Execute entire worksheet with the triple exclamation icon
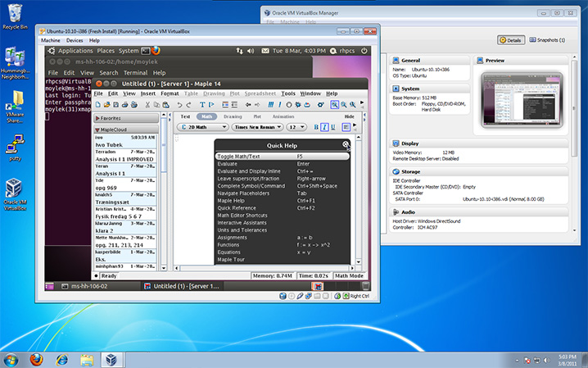 point(271,105)
